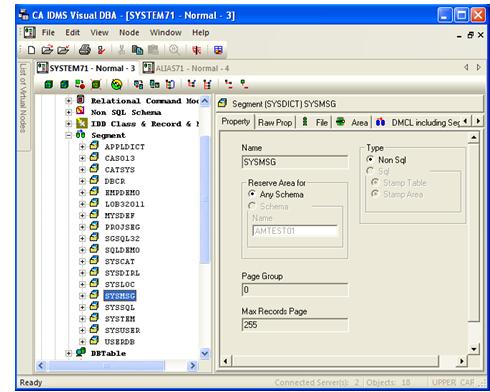Expand the Non SQL Schema node

(68, 112)
